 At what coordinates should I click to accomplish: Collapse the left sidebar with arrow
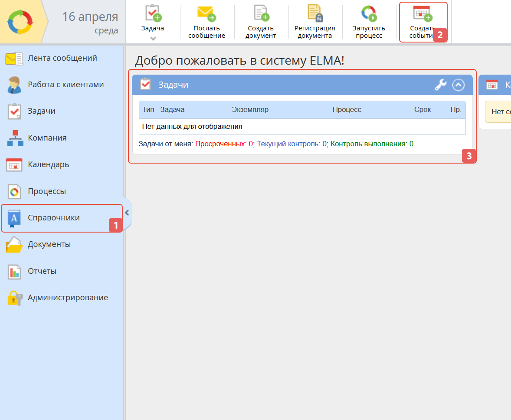(x=127, y=213)
